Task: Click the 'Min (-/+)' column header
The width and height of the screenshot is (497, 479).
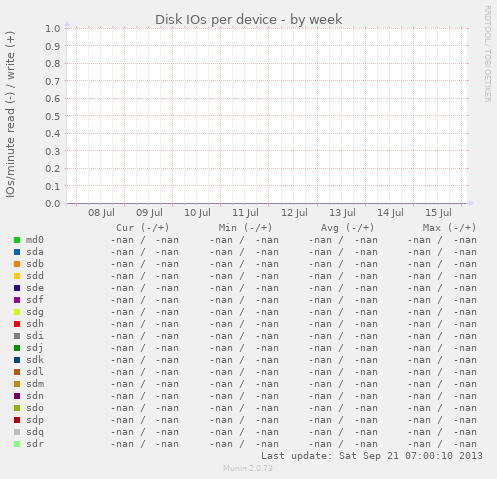Action: (x=245, y=228)
